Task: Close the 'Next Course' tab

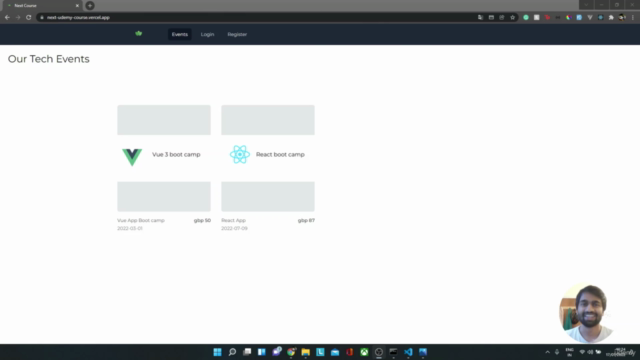Action: tap(77, 6)
